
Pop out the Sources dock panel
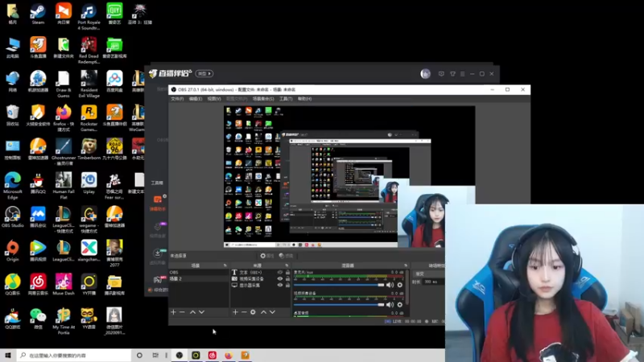click(287, 265)
